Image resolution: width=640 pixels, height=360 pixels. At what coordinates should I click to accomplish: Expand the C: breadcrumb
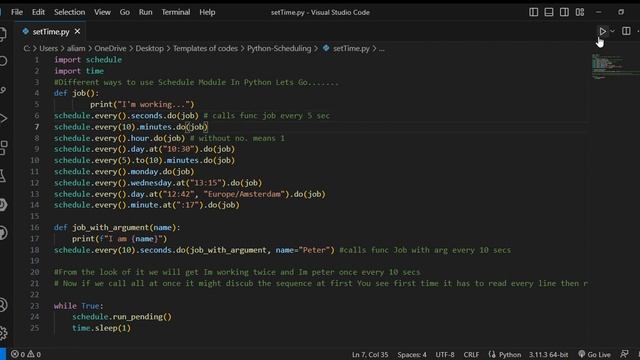pos(27,49)
